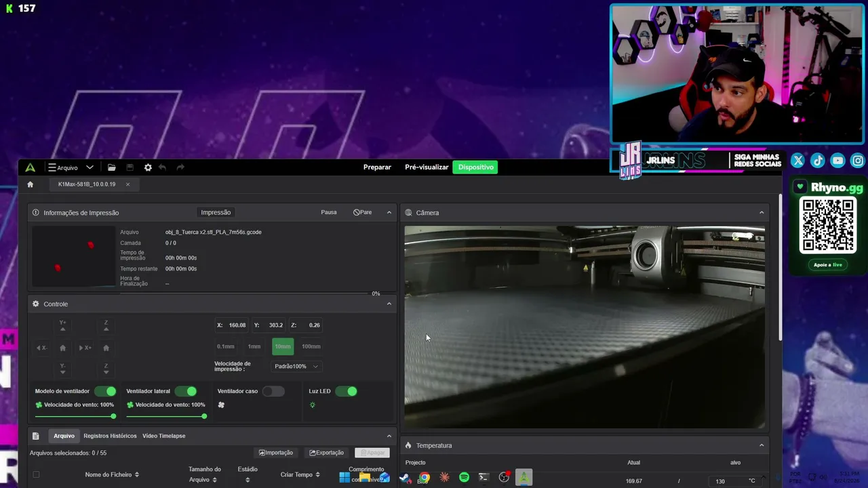
Task: Collapse the Temperatura panel
Action: [762, 445]
